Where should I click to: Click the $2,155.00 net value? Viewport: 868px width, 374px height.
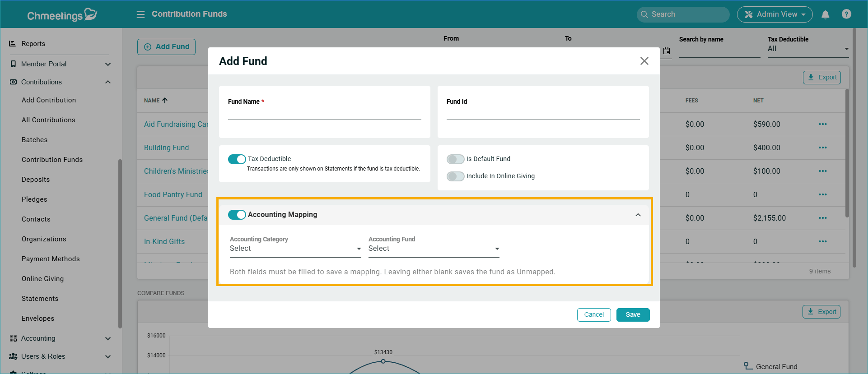pyautogui.click(x=770, y=218)
